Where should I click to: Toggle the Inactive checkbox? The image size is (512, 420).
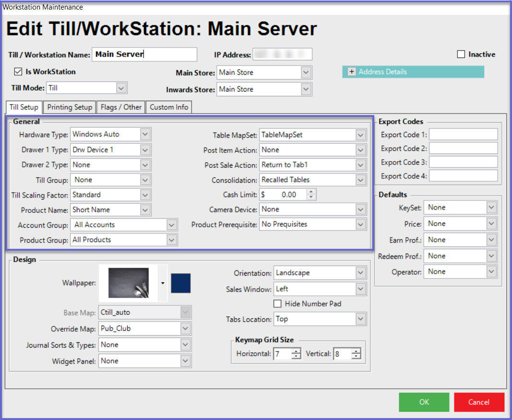pos(461,55)
